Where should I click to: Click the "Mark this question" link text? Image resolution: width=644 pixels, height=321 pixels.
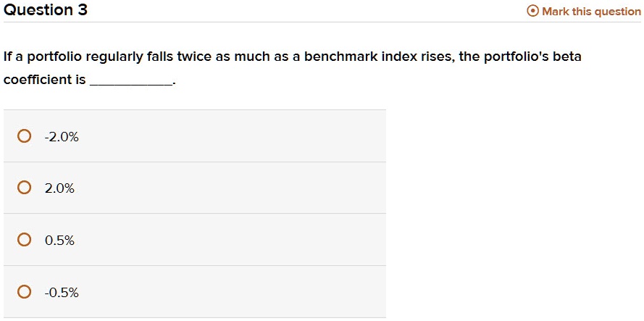591,11
